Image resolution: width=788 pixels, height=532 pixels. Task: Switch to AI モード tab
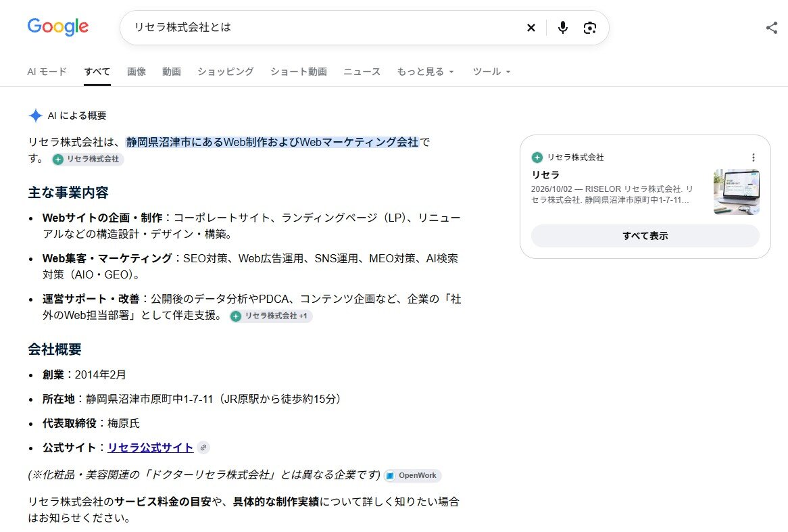47,72
